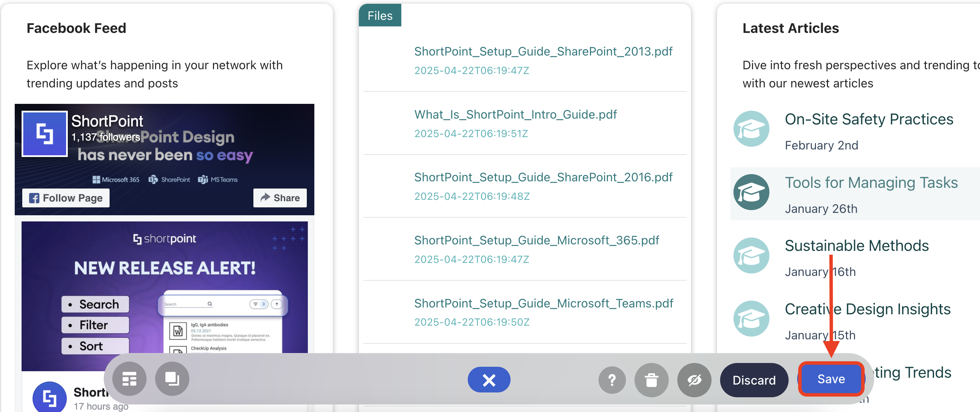The image size is (980, 412).
Task: Open What_Is_ShortPoint_Intro_Guide.pdf link
Action: tap(515, 114)
